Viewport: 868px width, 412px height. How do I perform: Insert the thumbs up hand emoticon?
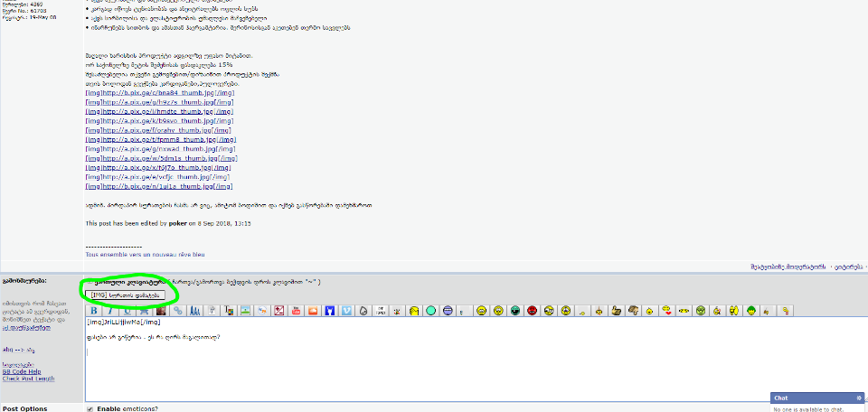coord(616,311)
